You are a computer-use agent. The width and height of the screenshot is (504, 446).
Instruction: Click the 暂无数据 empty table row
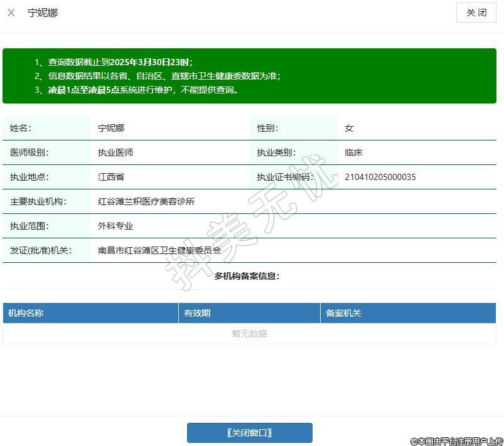pos(249,334)
